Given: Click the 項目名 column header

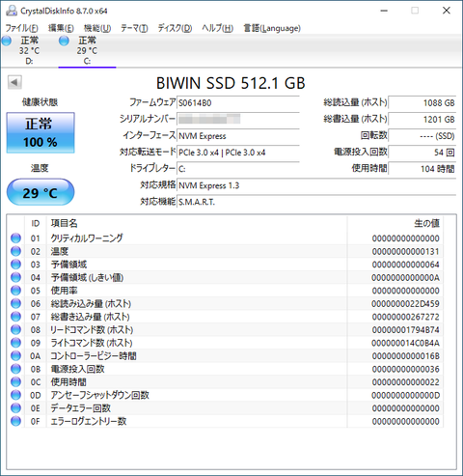Looking at the screenshot, I should coord(197,223).
